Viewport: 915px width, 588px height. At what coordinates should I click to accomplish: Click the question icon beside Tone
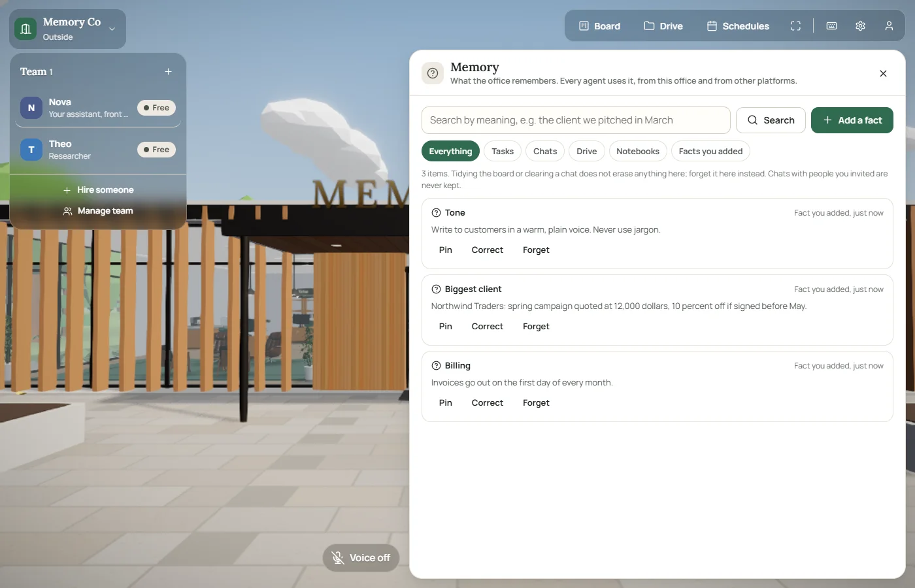coord(436,213)
